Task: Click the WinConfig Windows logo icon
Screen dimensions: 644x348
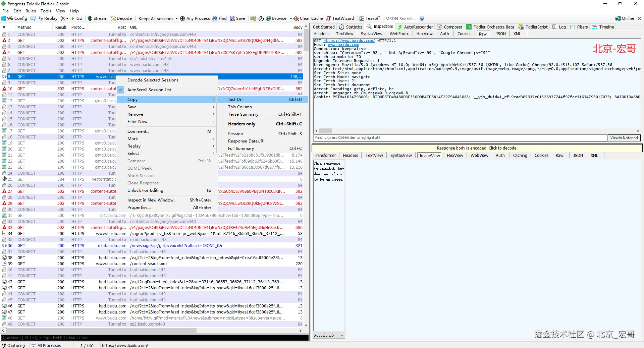Action: click(3, 18)
